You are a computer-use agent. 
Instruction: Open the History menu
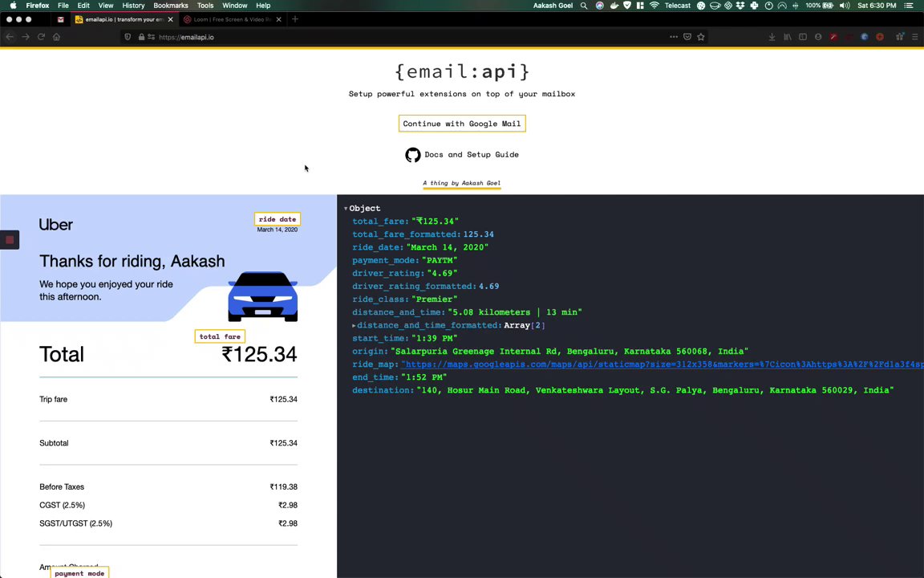point(133,6)
